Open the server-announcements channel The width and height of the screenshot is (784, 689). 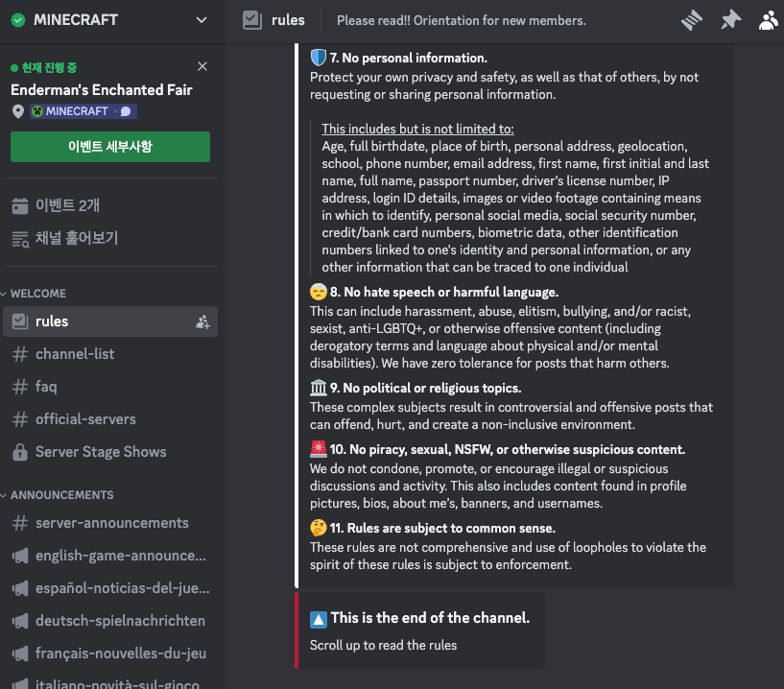(x=110, y=523)
